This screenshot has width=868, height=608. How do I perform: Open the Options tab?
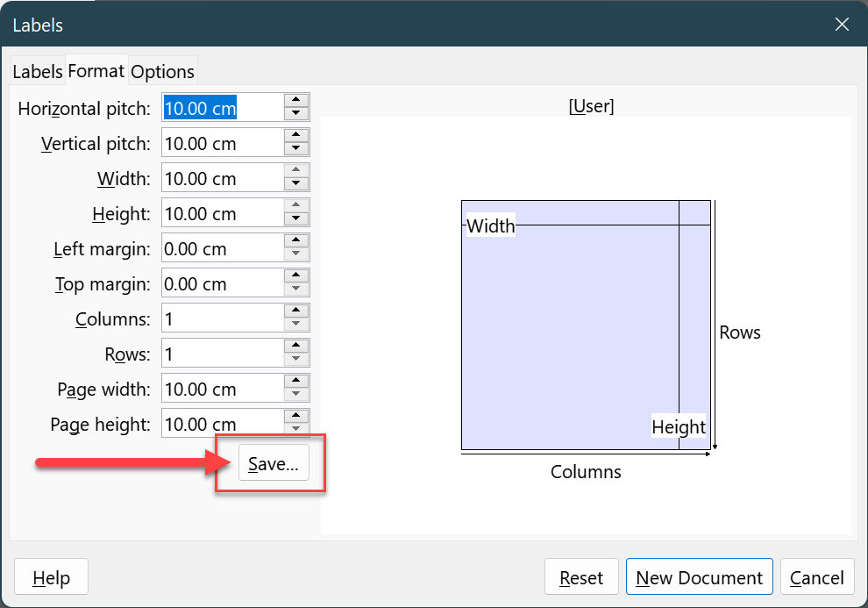coord(163,71)
